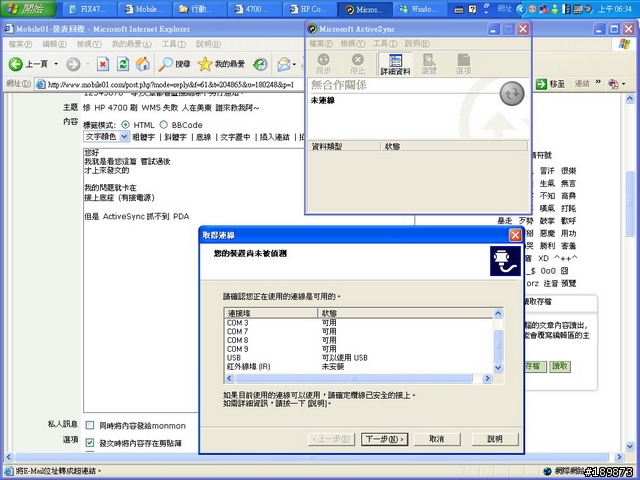Stop loading page with red X icon
The height and width of the screenshot is (480, 640).
pos(103,64)
